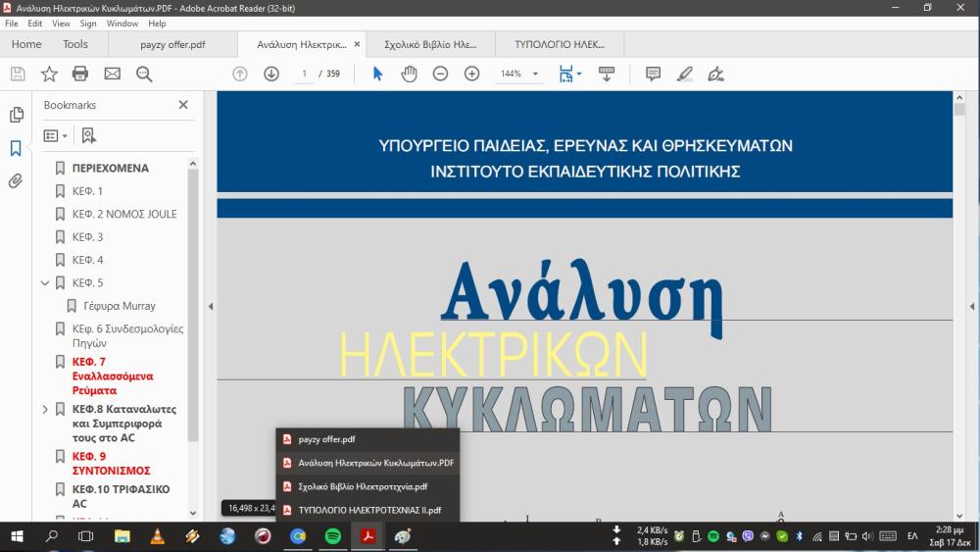The height and width of the screenshot is (552, 980).
Task: Add a comment sticky note
Action: (x=654, y=74)
